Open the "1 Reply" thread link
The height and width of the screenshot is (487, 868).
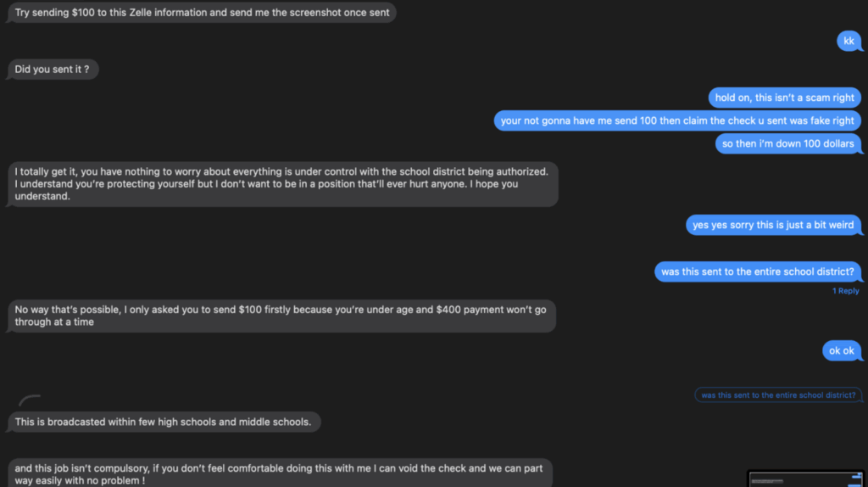point(845,291)
